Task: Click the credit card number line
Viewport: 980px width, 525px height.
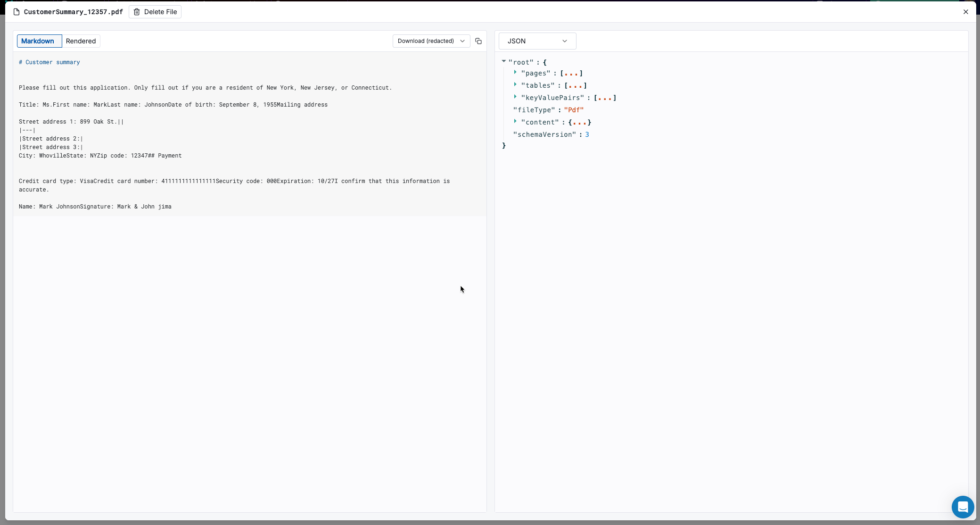Action: 189,181
